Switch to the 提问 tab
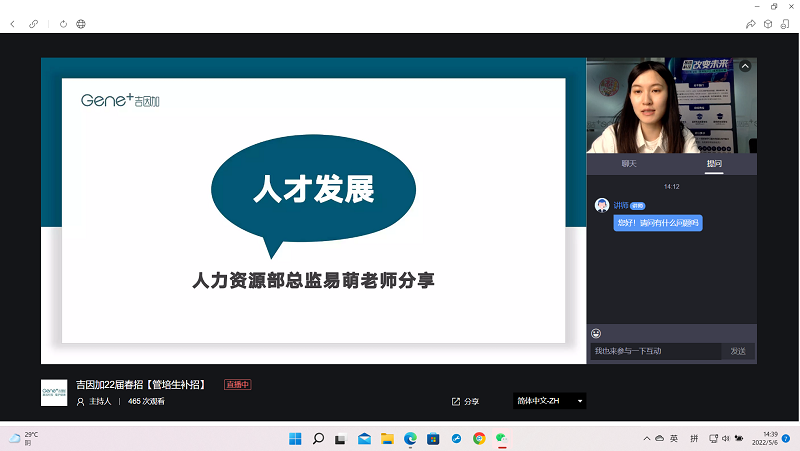Viewport: 800px width, 451px height. (714, 163)
